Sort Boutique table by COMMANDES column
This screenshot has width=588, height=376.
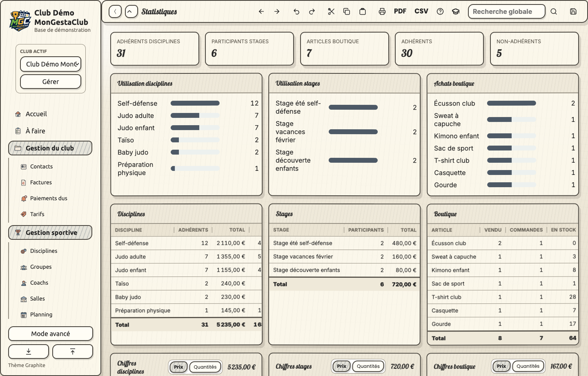[526, 230]
